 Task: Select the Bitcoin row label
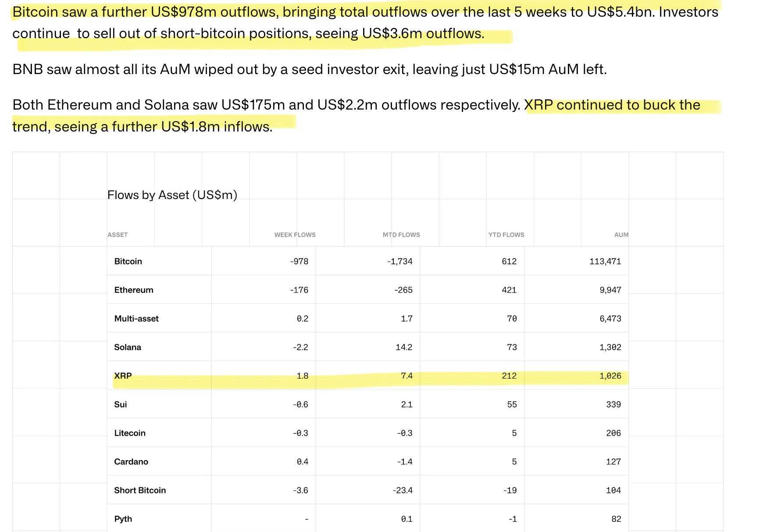128,262
